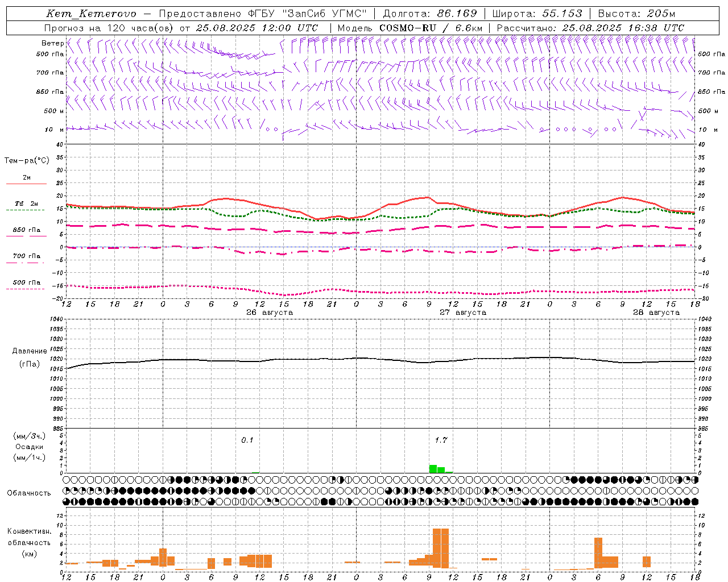Click the Облачность cloud cover label
Image resolution: width=728 pixels, height=582 pixels.
point(29,493)
